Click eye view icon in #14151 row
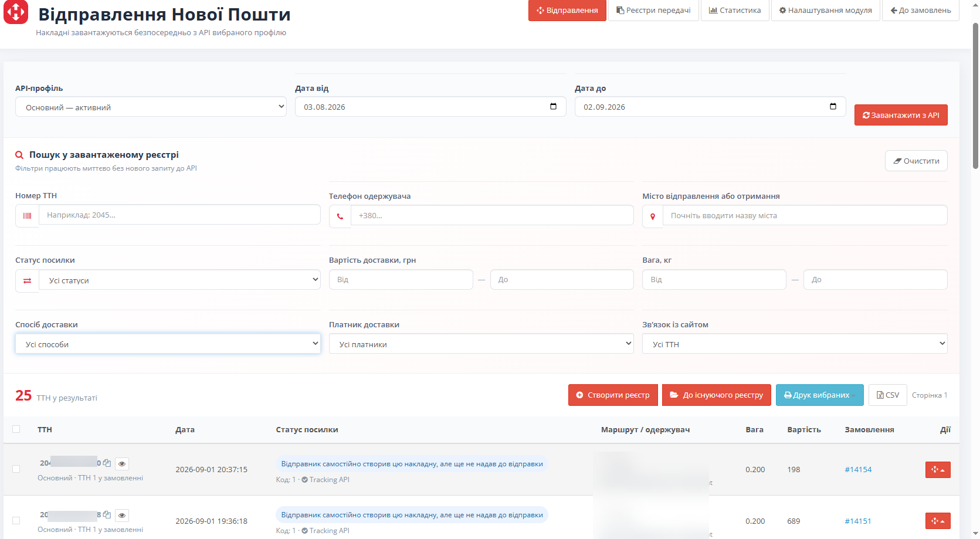The width and height of the screenshot is (980, 539). 122,516
